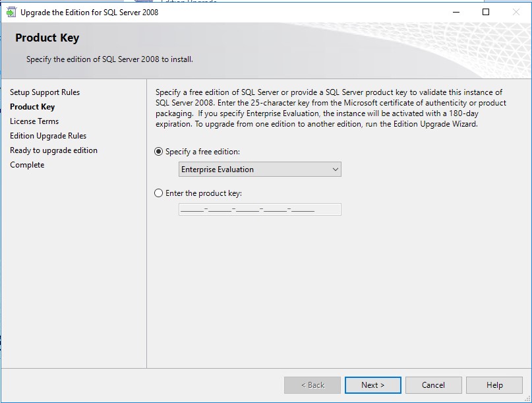Cancel the edition upgrade wizard
The width and height of the screenshot is (532, 403).
pyautogui.click(x=433, y=385)
